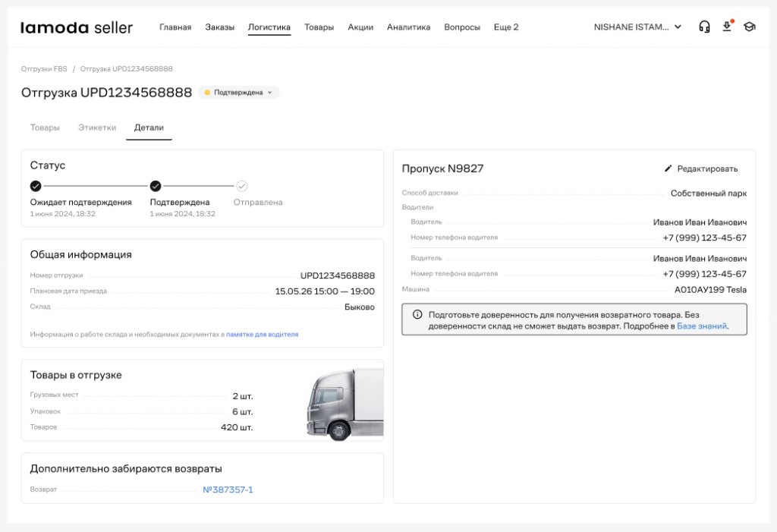The image size is (777, 532).
Task: Click the truck illustration in Товары в отгрузке
Action: [345, 404]
